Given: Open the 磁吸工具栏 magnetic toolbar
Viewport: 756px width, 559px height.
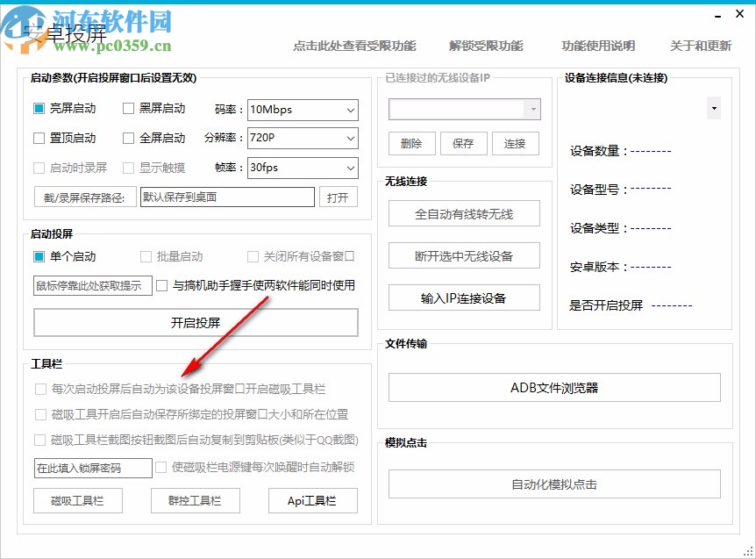Looking at the screenshot, I should (x=78, y=500).
